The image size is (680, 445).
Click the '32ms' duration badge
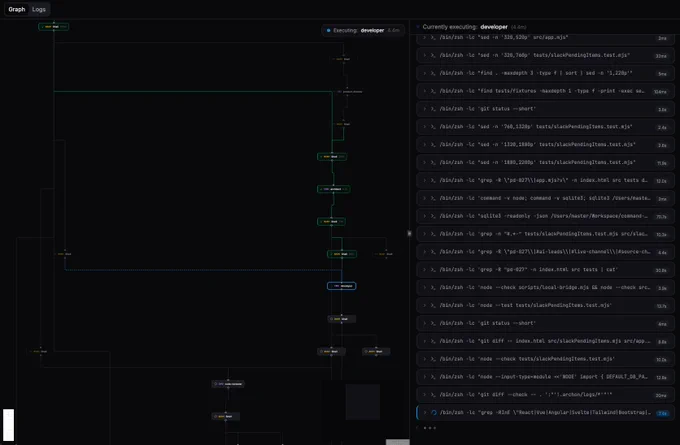tap(661, 56)
